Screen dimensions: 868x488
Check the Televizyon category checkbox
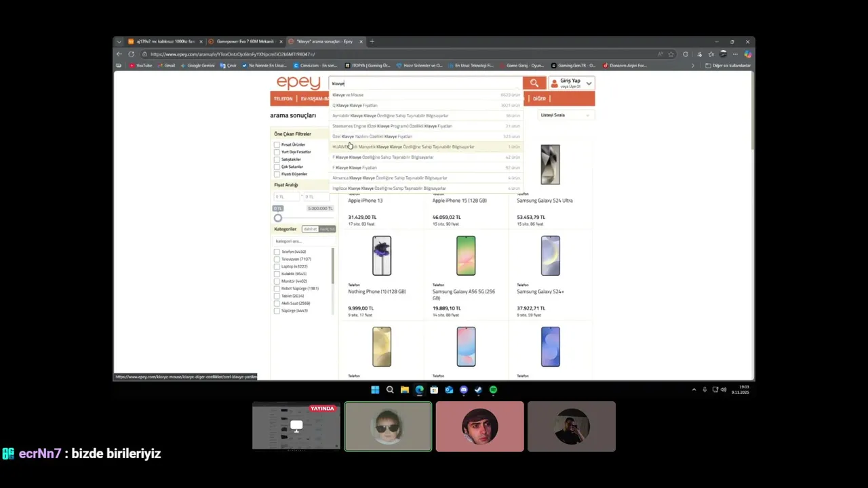click(277, 260)
